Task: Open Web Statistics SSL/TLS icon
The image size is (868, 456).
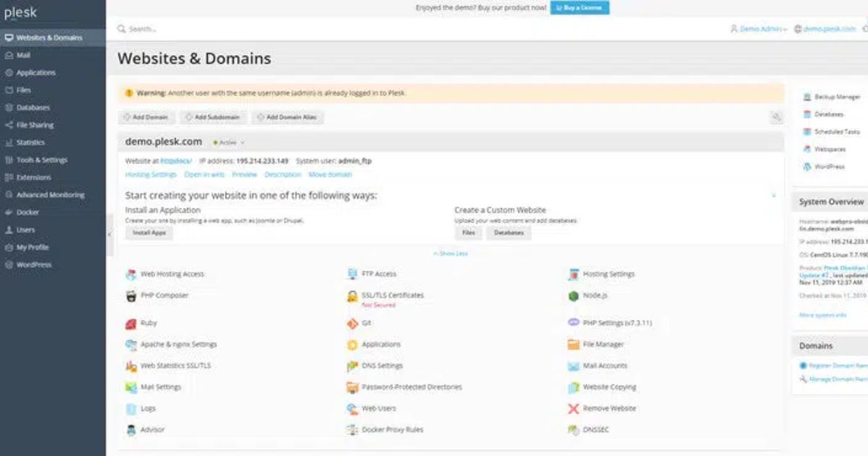Action: (131, 366)
